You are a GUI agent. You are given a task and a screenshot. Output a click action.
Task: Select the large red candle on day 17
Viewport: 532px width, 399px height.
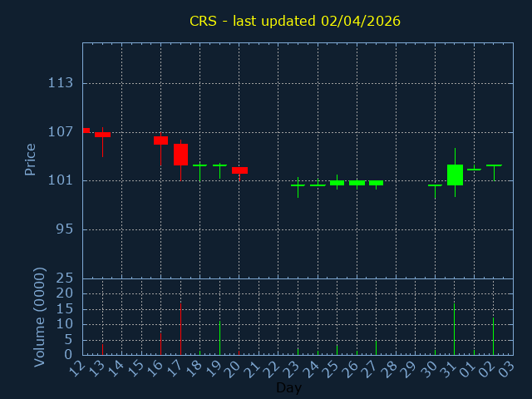coord(180,155)
